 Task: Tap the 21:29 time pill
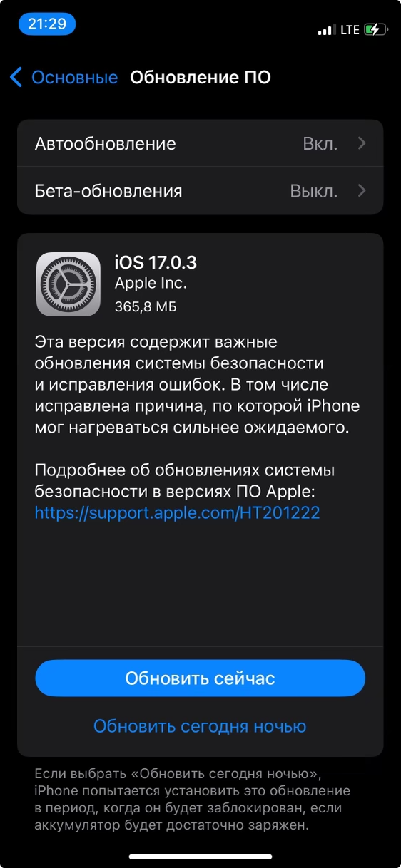point(47,24)
